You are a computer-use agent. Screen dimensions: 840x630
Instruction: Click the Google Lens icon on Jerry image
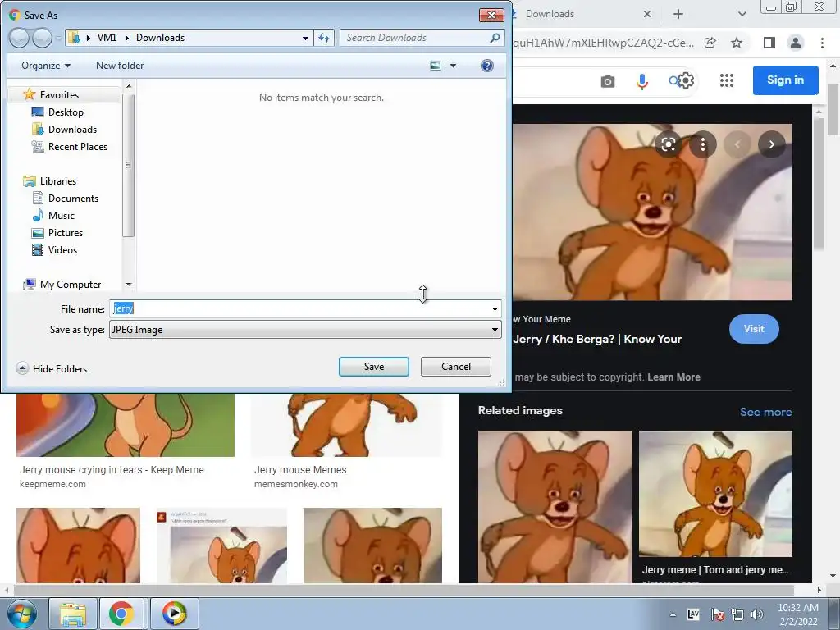tap(668, 144)
